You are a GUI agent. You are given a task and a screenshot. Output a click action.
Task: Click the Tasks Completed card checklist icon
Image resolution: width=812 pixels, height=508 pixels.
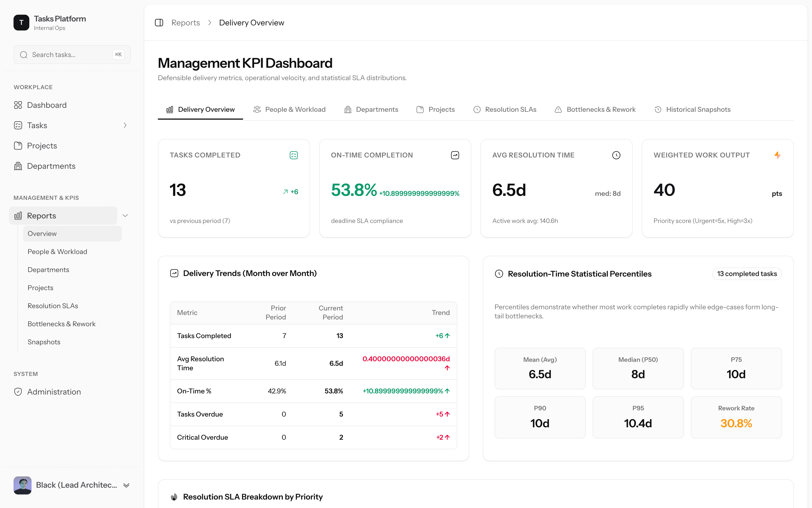[x=294, y=155]
